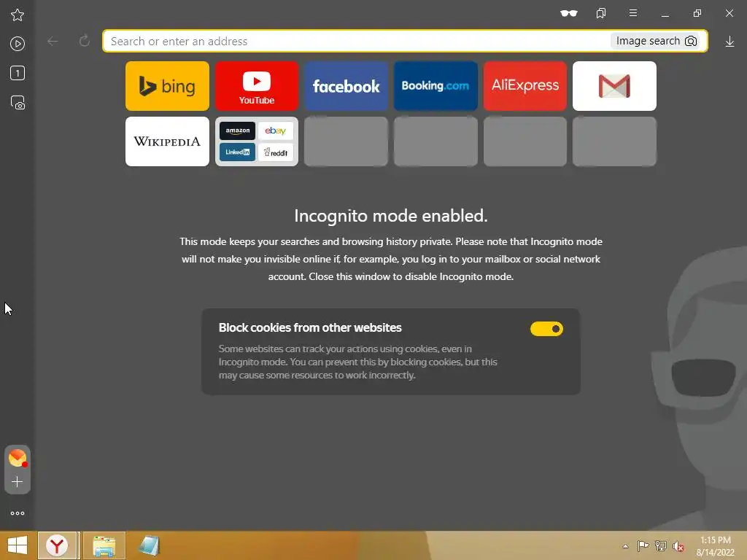Open the bookmarks collections icon in the title bar
The width and height of the screenshot is (747, 560).
(601, 13)
